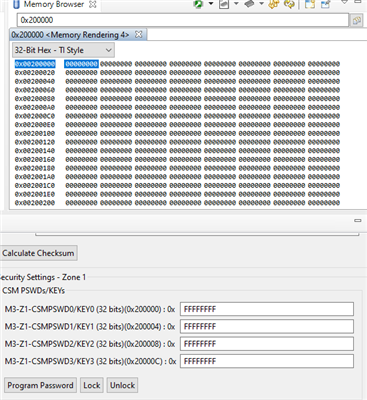Viewport: 367px width, 400px height.
Task: Select the address label 0x002000C0
Action: coord(35,116)
